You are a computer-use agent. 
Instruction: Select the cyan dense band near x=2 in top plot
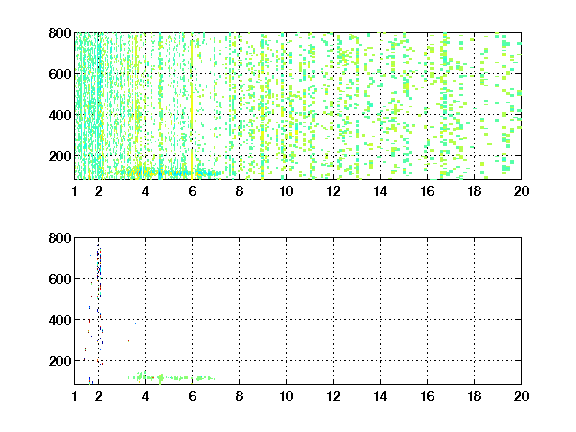point(98,107)
